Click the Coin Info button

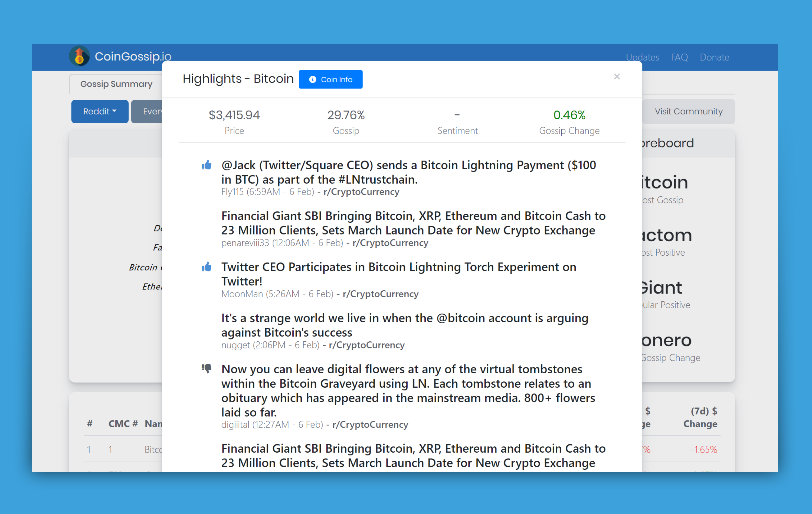tap(330, 80)
